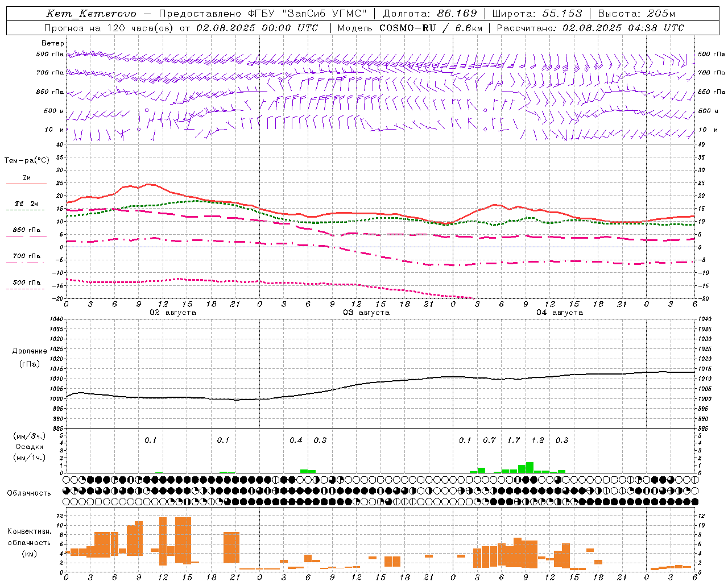Click the Рассчитано: 02.08.2025 04:38 UTC timestamp

pyautogui.click(x=590, y=28)
